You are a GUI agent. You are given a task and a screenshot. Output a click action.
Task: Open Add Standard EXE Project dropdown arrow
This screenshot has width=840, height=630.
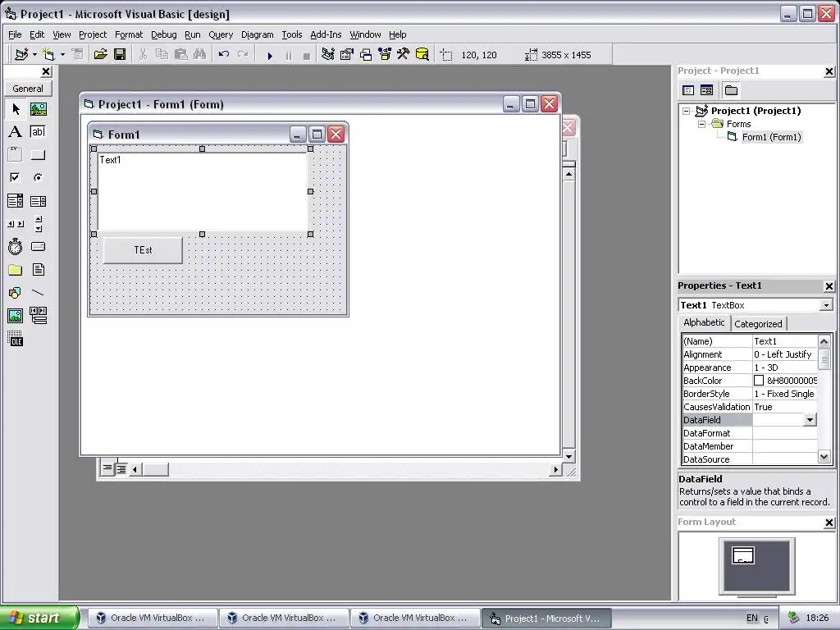[x=34, y=55]
